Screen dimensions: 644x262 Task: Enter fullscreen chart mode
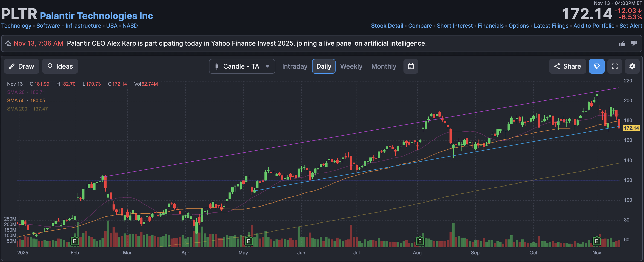(615, 66)
